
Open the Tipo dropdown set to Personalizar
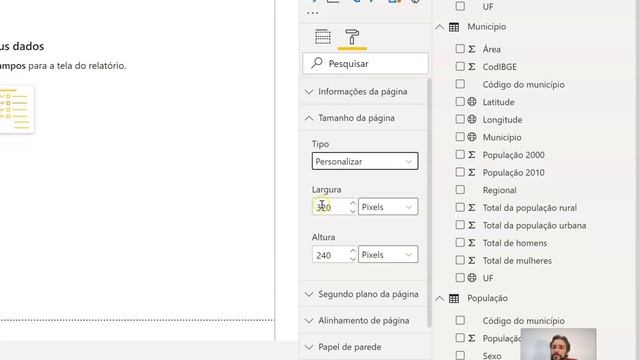pos(365,161)
